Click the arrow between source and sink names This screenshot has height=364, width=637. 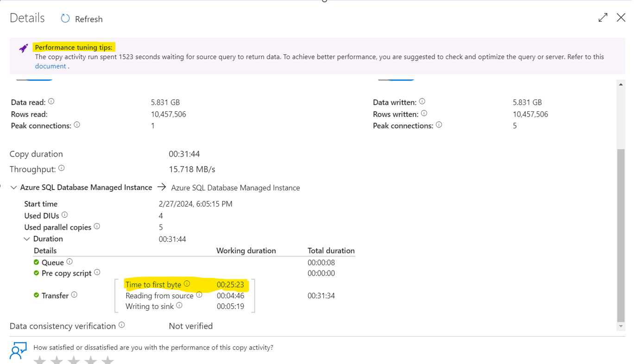pos(161,187)
